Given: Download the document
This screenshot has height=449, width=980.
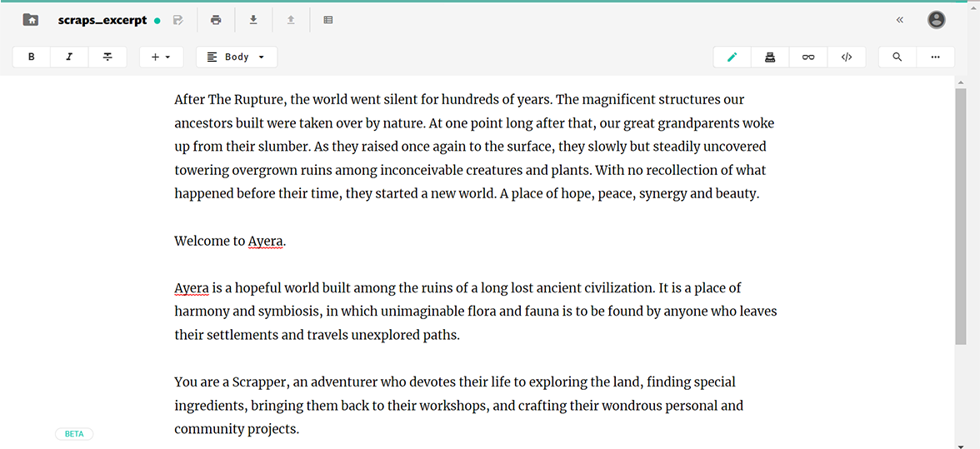Looking at the screenshot, I should point(253,20).
